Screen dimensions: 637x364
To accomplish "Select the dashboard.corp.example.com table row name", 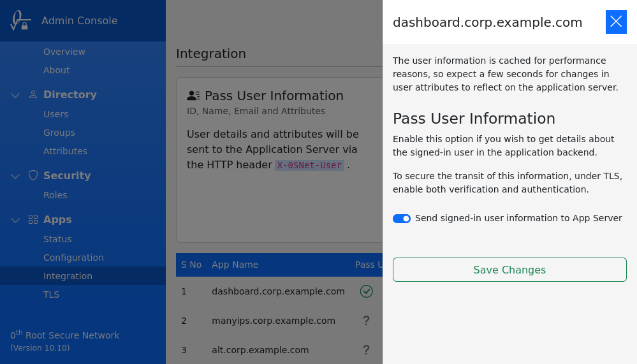I will [x=278, y=291].
